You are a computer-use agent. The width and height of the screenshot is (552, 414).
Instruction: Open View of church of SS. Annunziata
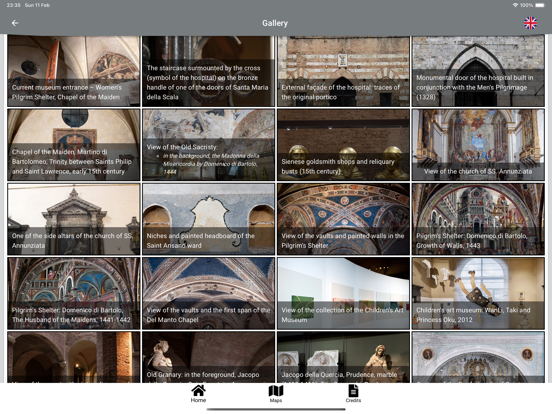(478, 145)
